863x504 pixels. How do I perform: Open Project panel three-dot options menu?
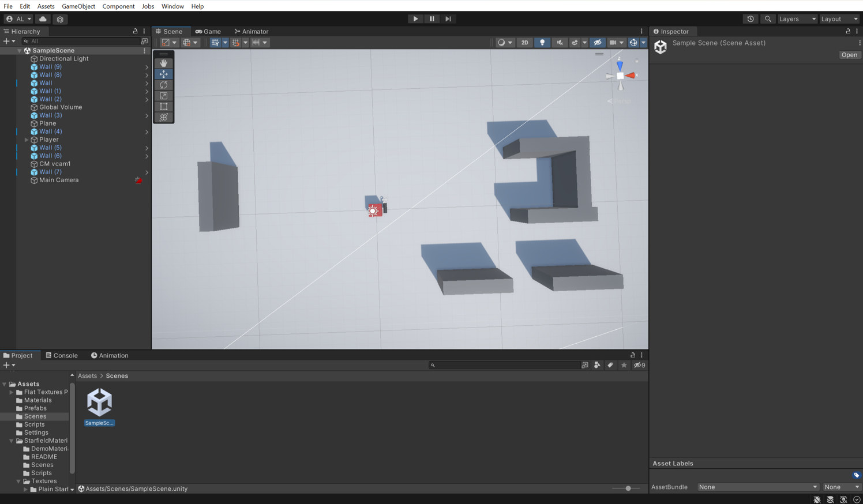click(x=641, y=355)
